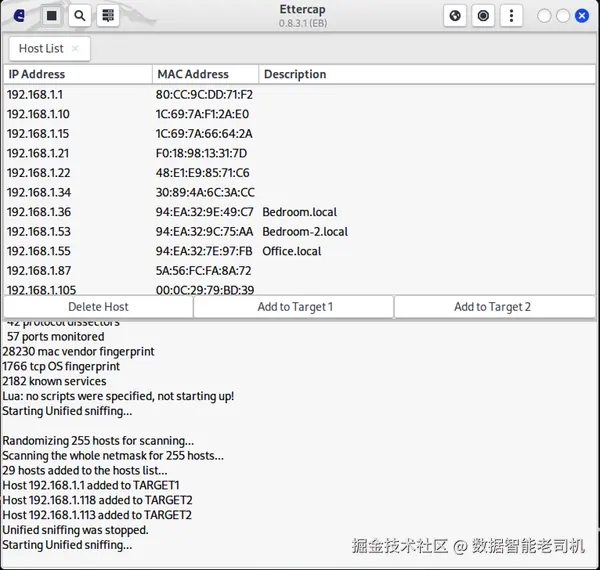The width and height of the screenshot is (600, 570).
Task: Scan for hosts using the magnifier icon
Action: [80, 16]
